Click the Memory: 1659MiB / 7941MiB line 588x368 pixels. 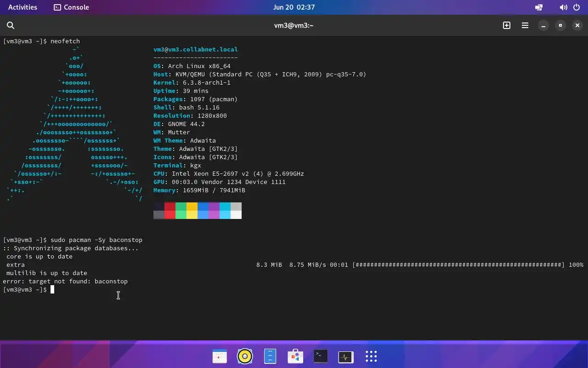[199, 190]
